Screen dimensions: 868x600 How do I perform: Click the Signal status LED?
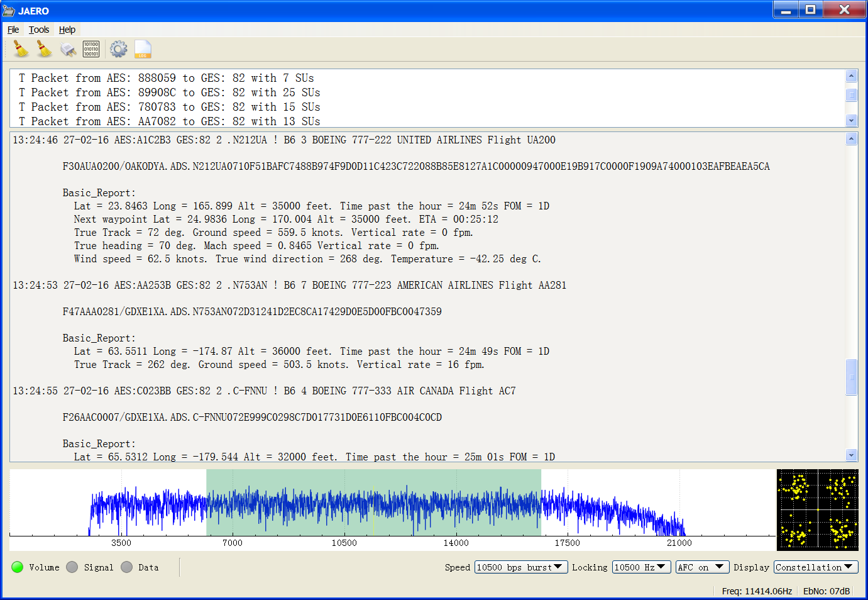pyautogui.click(x=72, y=567)
